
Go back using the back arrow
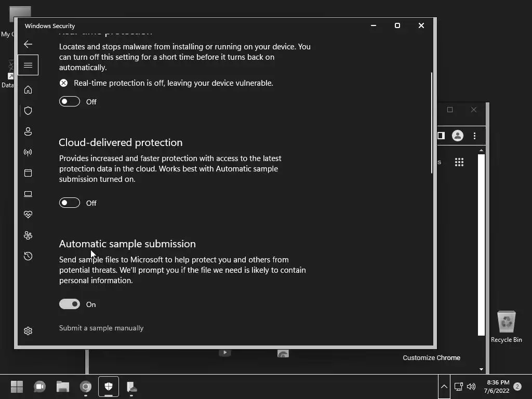28,44
